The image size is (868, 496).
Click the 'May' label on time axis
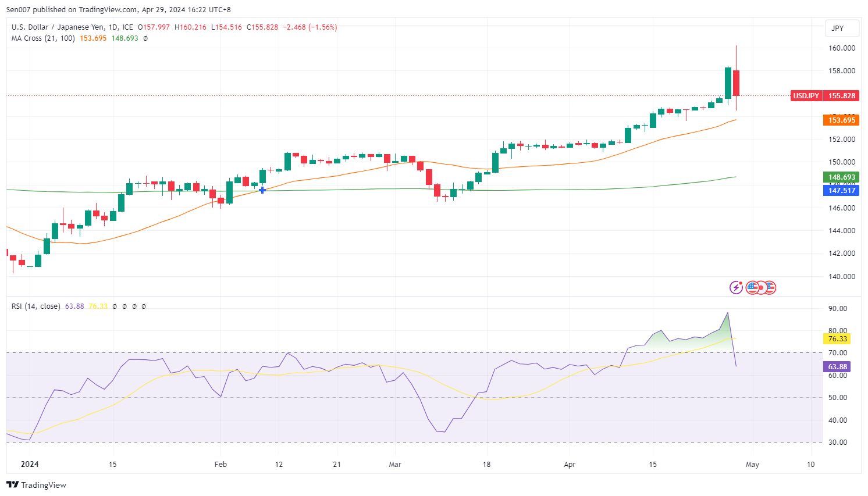point(752,465)
